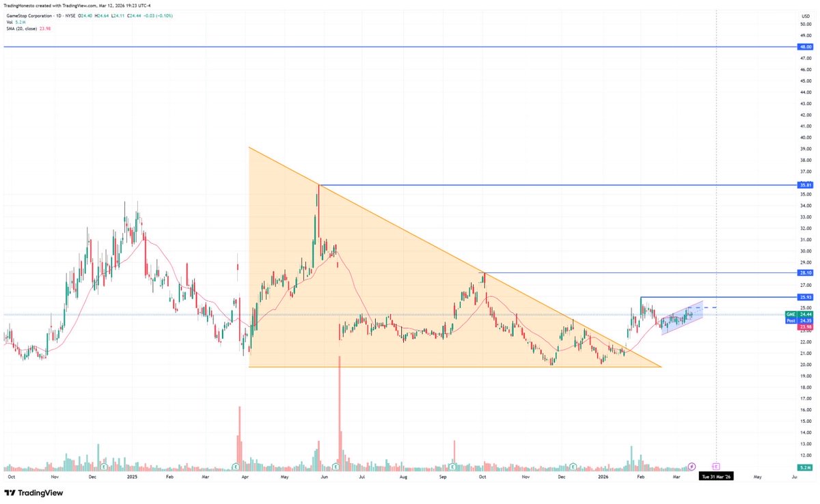Click the earnings E marker near April 2025
Screen dimensions: 820x504
(235, 466)
